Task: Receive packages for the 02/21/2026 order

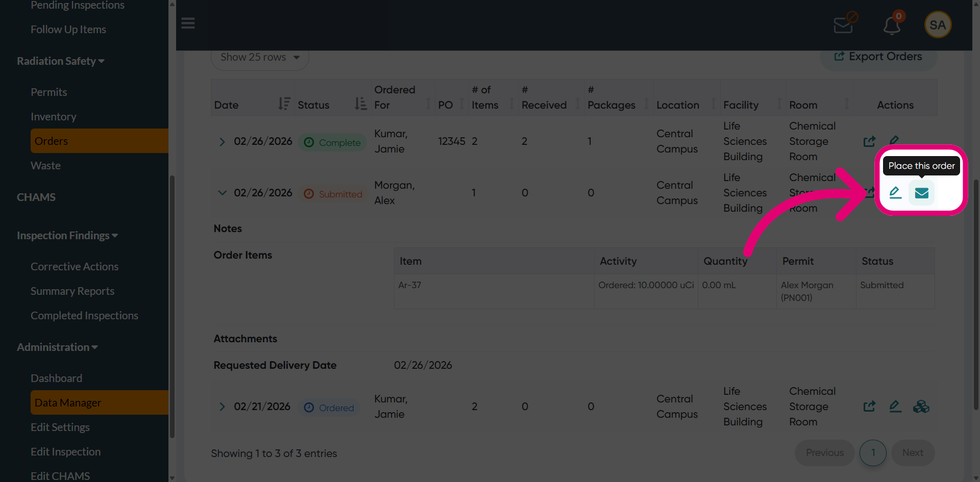Action: coord(921,407)
